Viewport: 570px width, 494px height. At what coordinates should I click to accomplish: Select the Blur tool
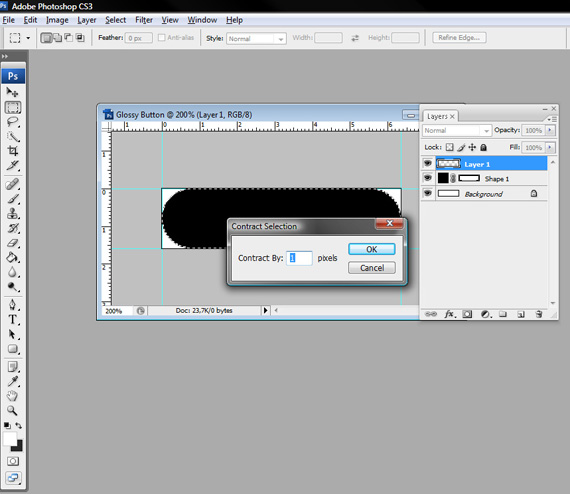coord(13,272)
